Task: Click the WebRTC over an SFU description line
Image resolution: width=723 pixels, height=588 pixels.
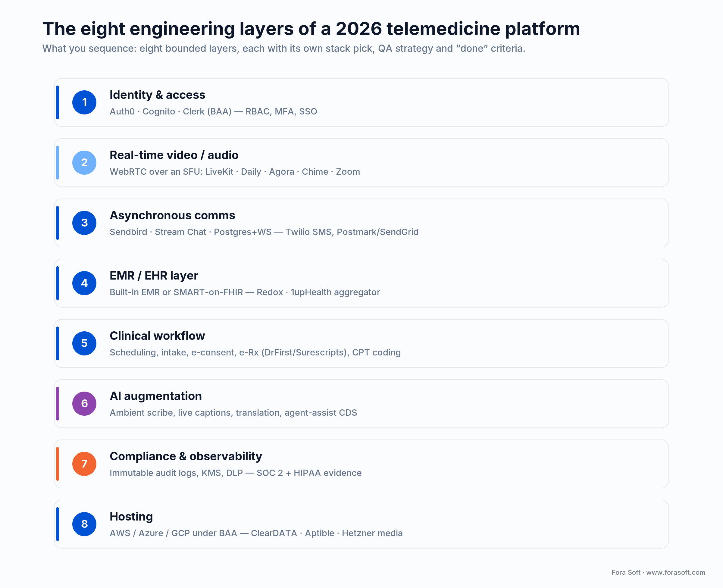Action: (235, 172)
